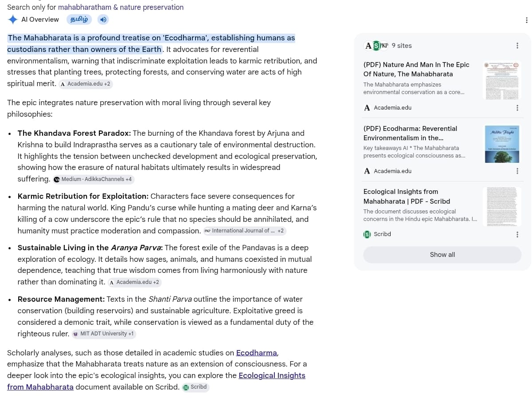Open options for Ecodharma Academia.edu result
The width and height of the screenshot is (532, 398).
click(x=517, y=171)
